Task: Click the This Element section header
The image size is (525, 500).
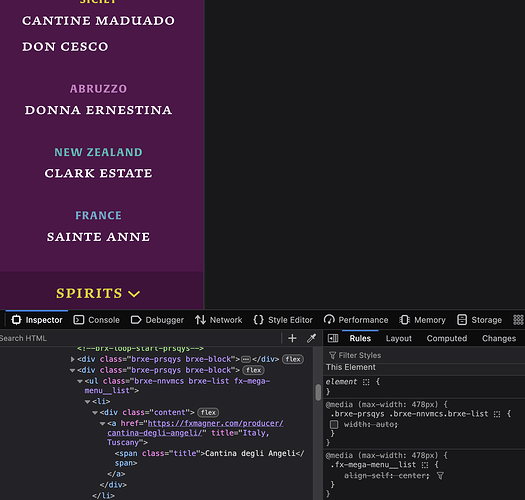Action: pos(425,367)
